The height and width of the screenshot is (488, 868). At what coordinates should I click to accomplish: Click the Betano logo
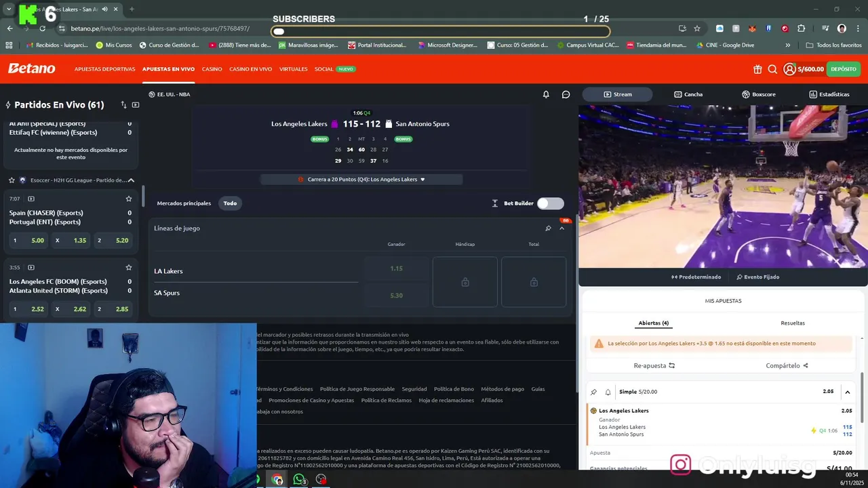click(32, 68)
